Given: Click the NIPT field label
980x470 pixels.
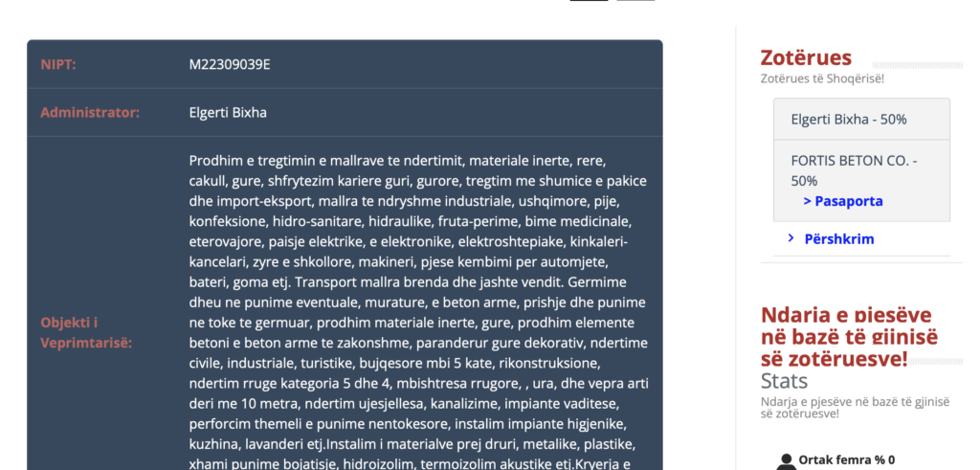Looking at the screenshot, I should click(x=58, y=64).
